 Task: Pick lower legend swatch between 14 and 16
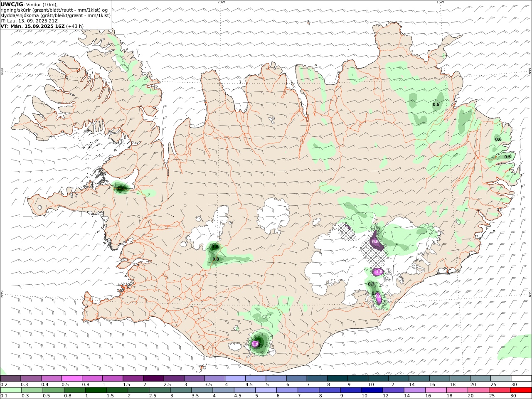414,390
